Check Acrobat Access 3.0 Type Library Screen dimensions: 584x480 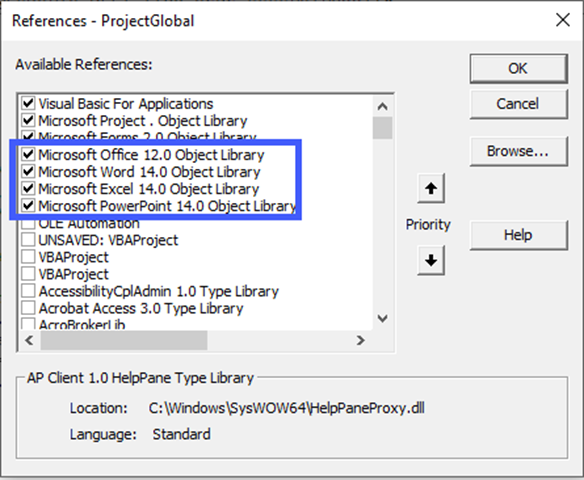coord(28,308)
